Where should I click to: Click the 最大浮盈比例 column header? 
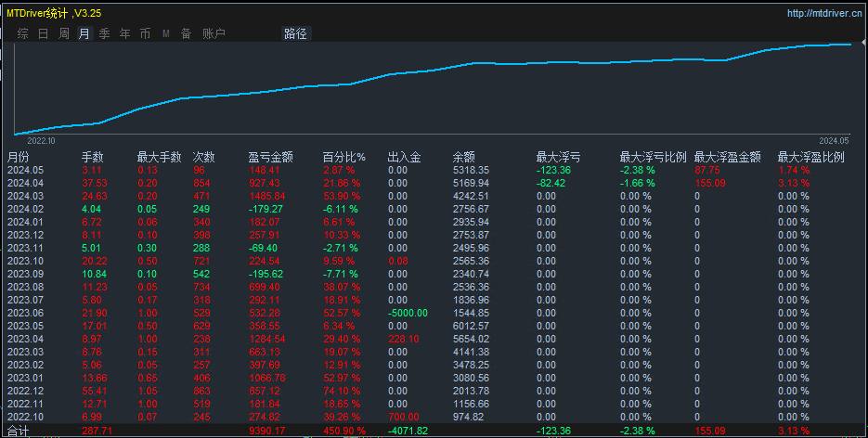[811, 157]
